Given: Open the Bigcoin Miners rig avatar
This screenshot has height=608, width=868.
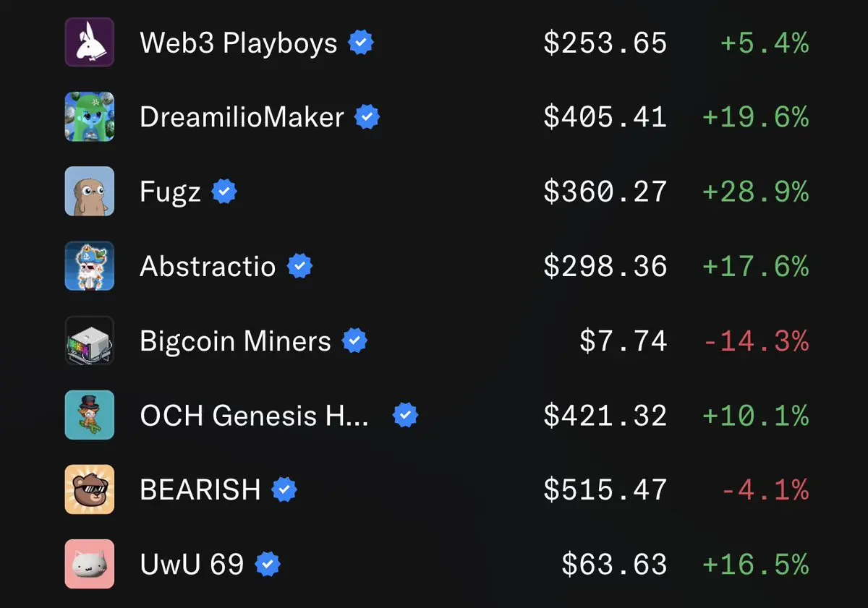Looking at the screenshot, I should tap(90, 341).
